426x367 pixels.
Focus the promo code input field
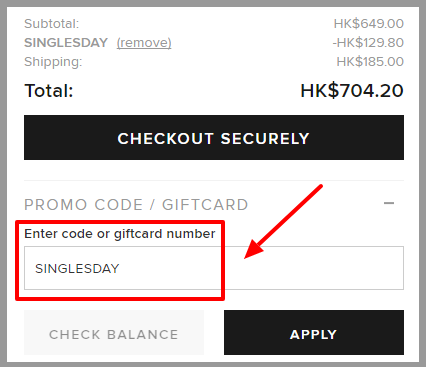coord(214,268)
